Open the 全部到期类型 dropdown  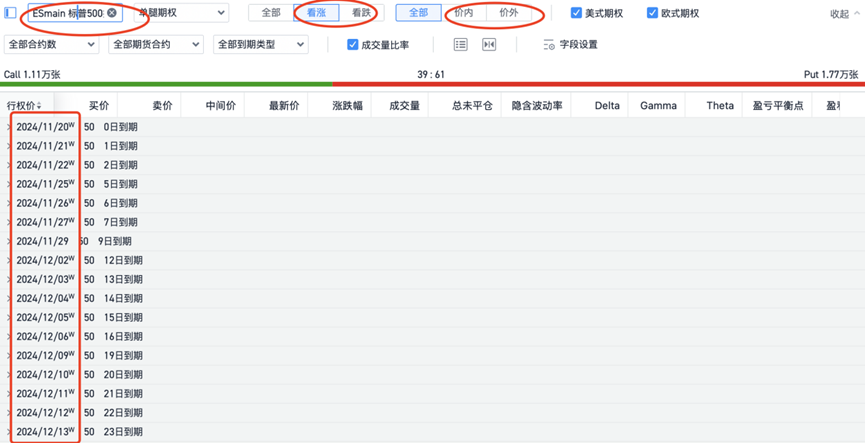261,45
